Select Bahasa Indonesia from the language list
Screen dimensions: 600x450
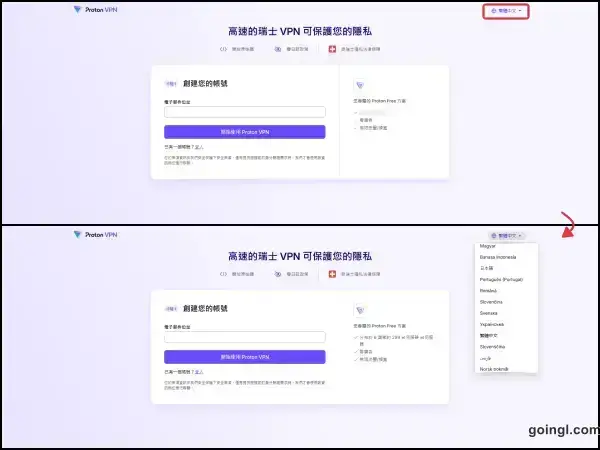coord(503,257)
